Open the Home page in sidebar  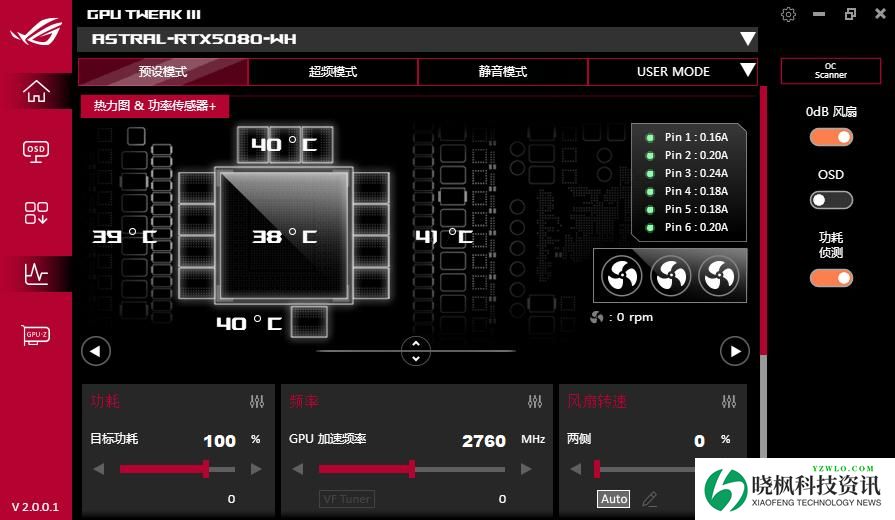coord(36,91)
